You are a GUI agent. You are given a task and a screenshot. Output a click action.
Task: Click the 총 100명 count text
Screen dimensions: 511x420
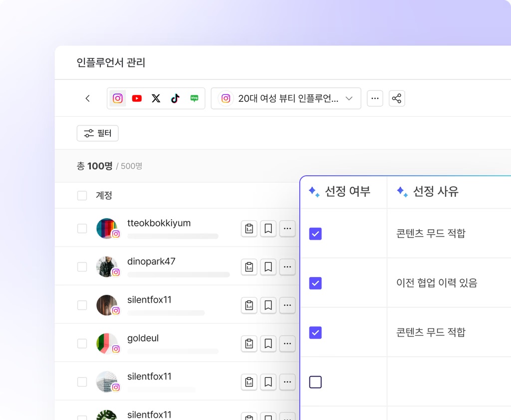[94, 166]
